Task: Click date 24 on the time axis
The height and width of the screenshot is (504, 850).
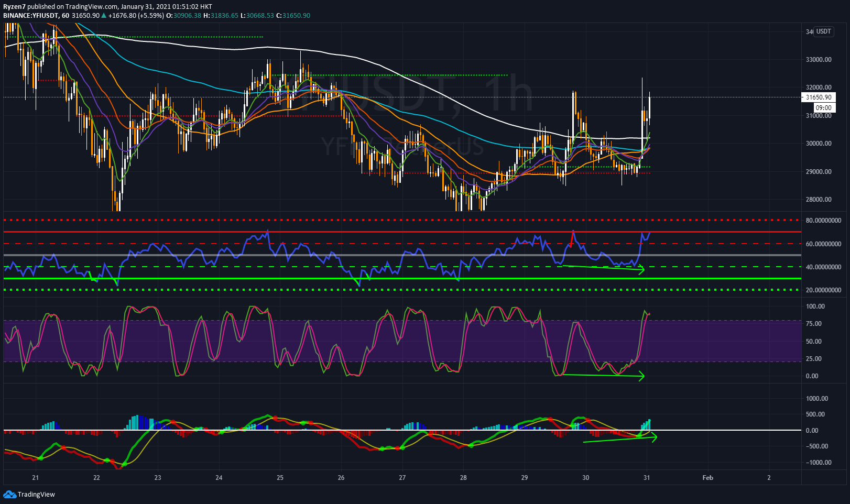Action: pos(219,478)
